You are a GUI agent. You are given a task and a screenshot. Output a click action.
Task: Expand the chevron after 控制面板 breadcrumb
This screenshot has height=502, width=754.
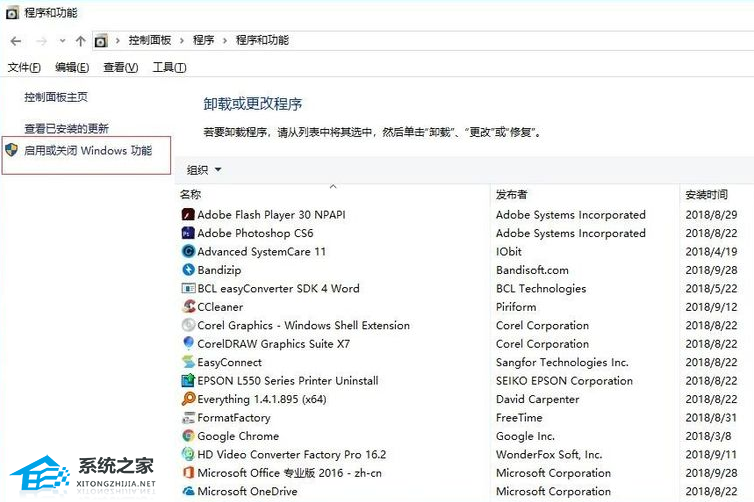[182, 41]
